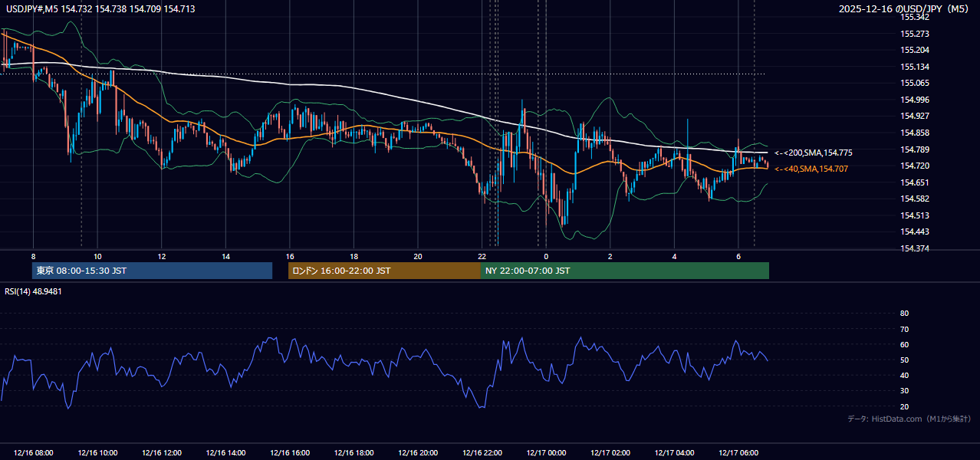Click the 154.858 price axis label
The image size is (980, 460).
(914, 133)
